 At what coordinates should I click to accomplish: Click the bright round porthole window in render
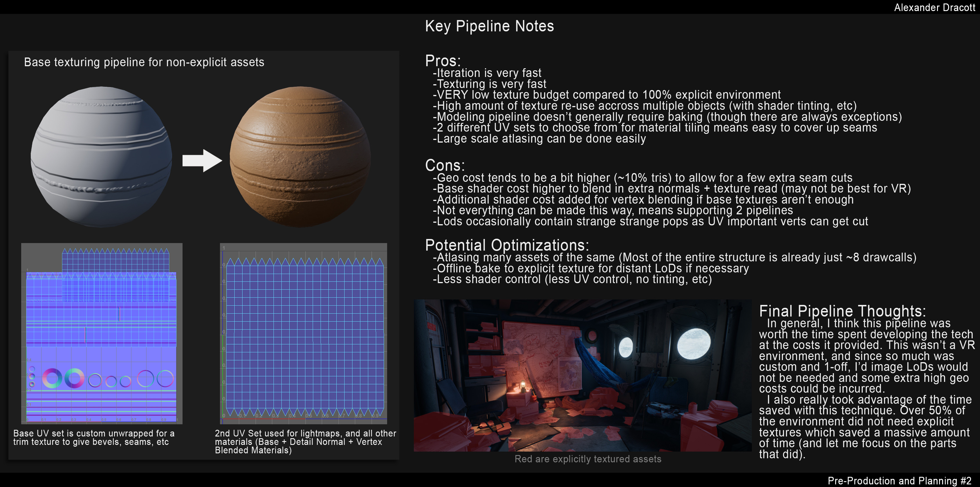694,344
